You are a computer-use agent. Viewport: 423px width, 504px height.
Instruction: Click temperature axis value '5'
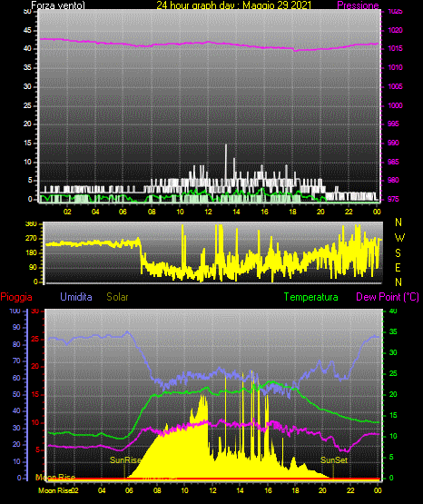coord(391,457)
